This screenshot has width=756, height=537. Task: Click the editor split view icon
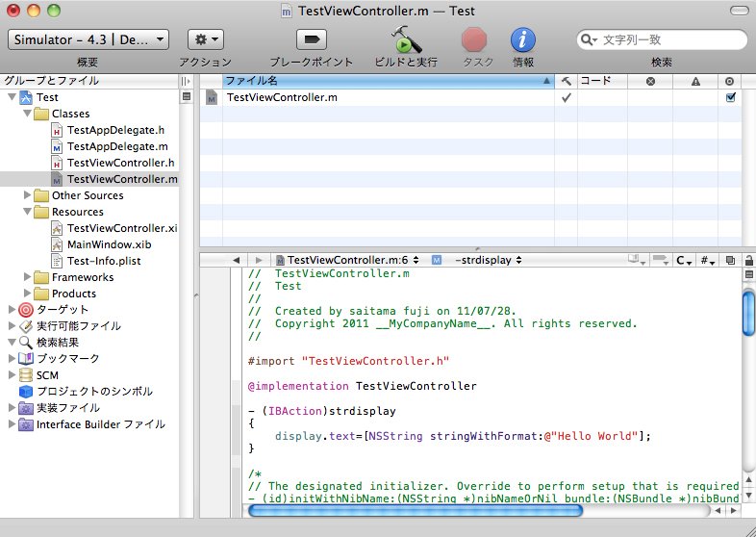pos(748,275)
